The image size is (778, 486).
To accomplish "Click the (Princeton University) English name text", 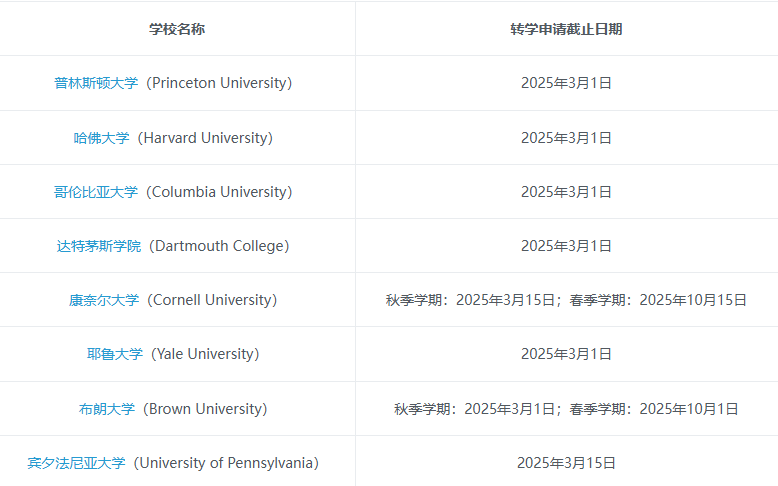I will pos(219,83).
